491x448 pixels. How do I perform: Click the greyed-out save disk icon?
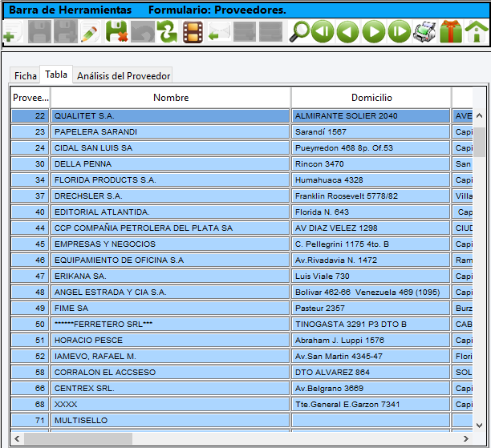[39, 31]
